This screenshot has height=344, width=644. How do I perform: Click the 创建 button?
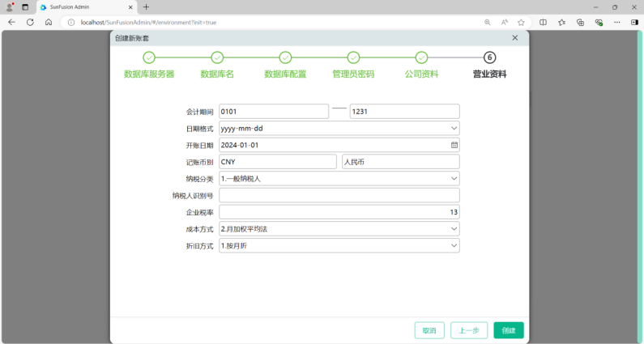(x=509, y=330)
